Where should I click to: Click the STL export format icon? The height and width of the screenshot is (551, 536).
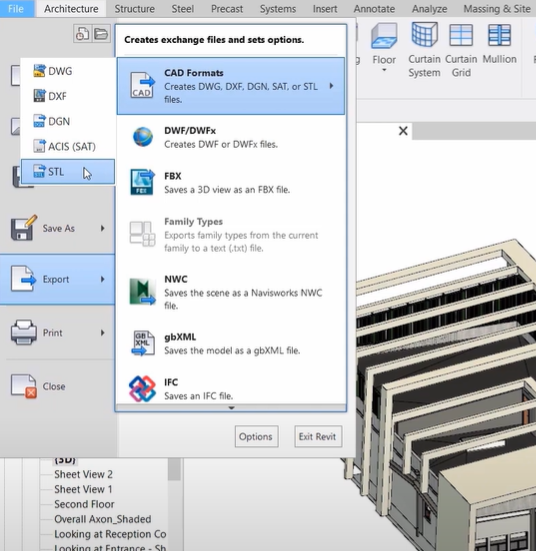(39, 171)
